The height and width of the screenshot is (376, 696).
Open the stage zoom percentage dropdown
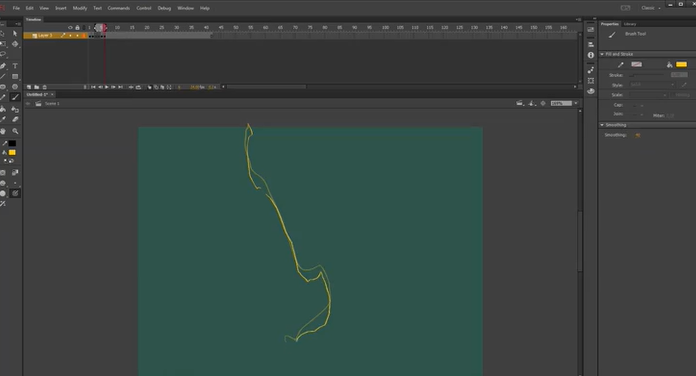576,103
